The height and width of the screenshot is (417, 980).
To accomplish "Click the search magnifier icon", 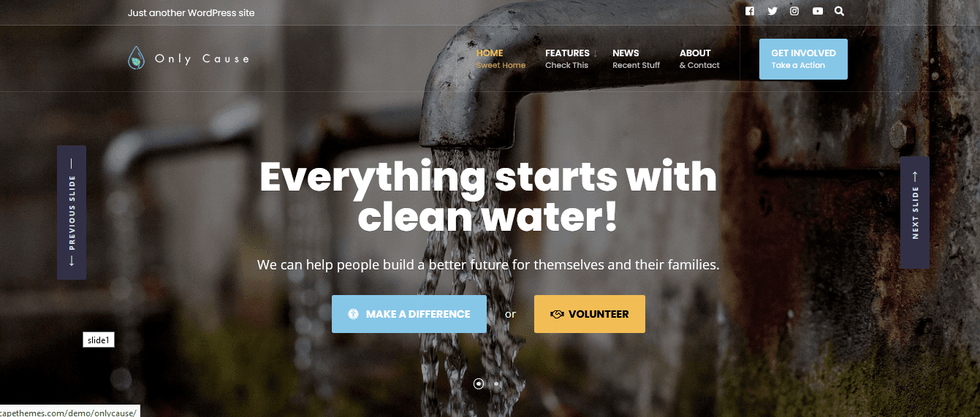I will click(839, 11).
